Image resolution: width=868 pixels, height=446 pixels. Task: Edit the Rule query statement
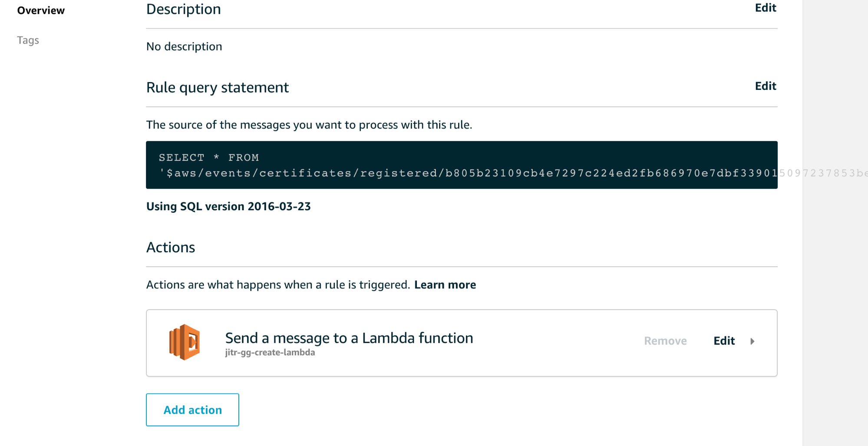pyautogui.click(x=766, y=86)
